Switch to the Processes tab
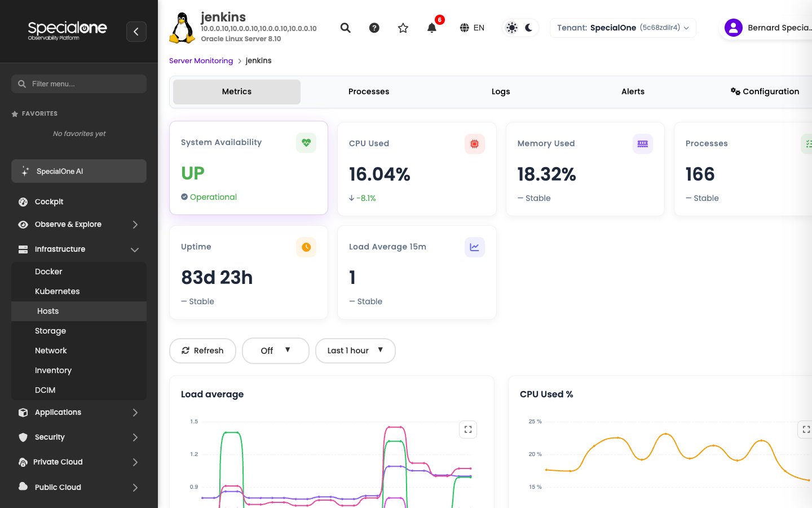812x508 pixels. 369,91
